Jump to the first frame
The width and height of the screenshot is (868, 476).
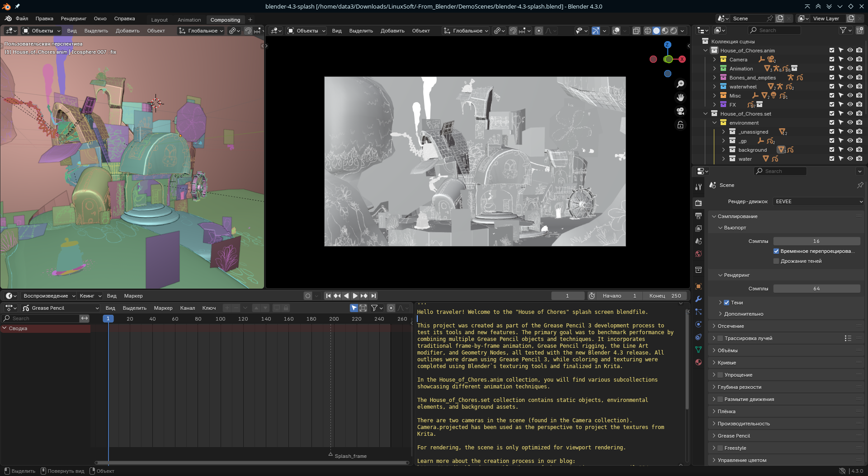328,296
